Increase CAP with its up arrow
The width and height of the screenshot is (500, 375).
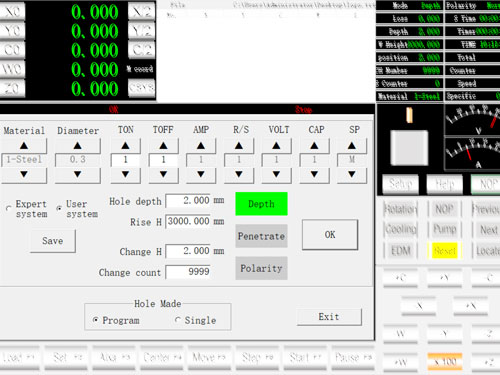coord(314,145)
